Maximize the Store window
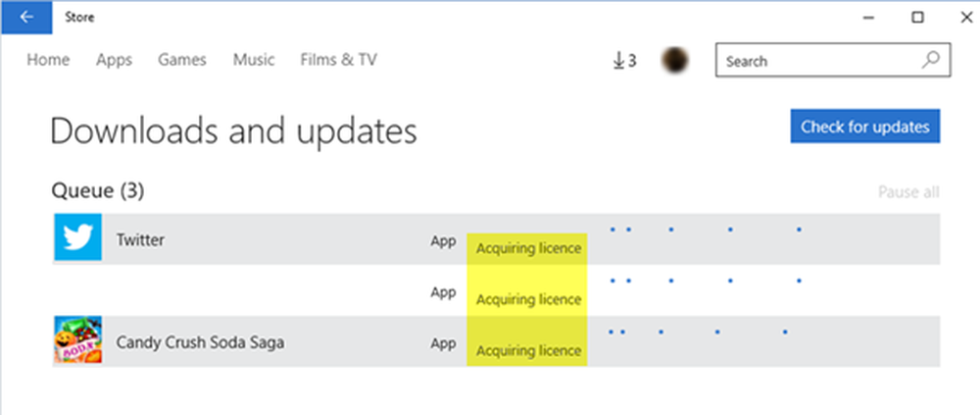This screenshot has width=980, height=415. 917,17
